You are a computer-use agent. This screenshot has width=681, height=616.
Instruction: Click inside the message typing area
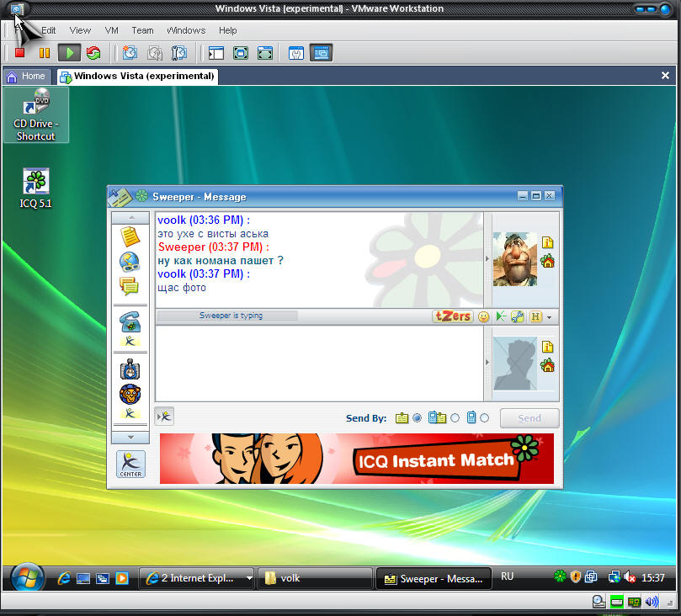320,364
